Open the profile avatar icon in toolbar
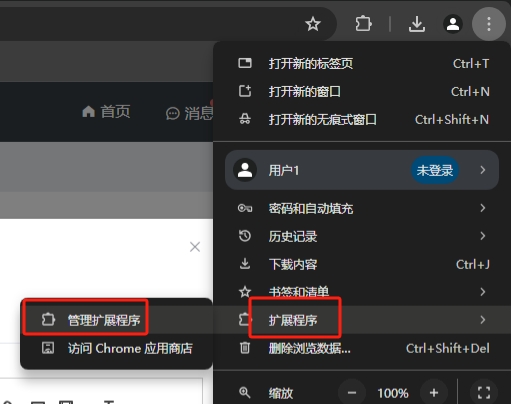The image size is (512, 404). tap(453, 24)
